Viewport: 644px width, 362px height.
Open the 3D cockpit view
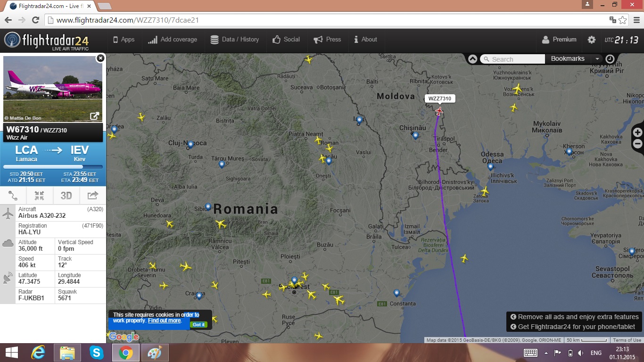point(66,196)
